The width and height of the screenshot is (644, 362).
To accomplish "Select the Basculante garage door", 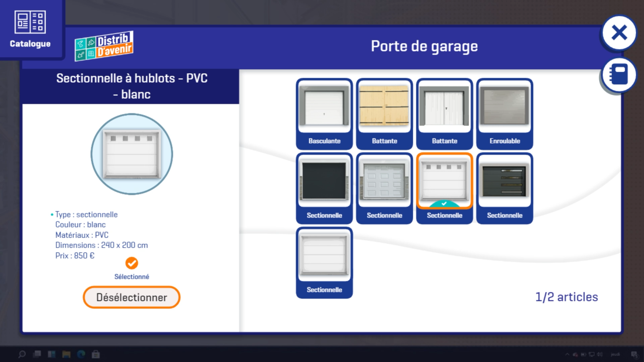I will [x=324, y=114].
